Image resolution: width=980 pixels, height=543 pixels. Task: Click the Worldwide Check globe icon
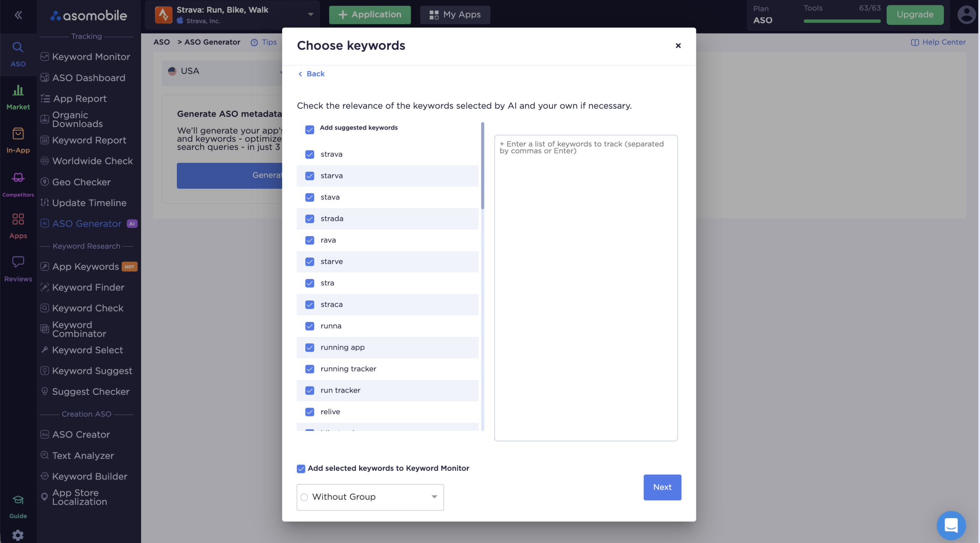coord(45,161)
